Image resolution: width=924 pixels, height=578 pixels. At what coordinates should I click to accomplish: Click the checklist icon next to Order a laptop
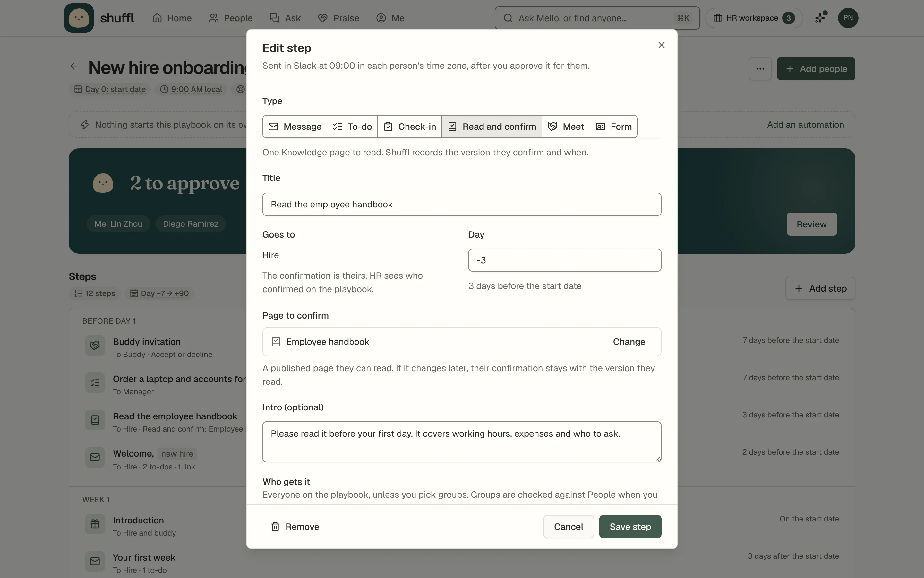95,383
